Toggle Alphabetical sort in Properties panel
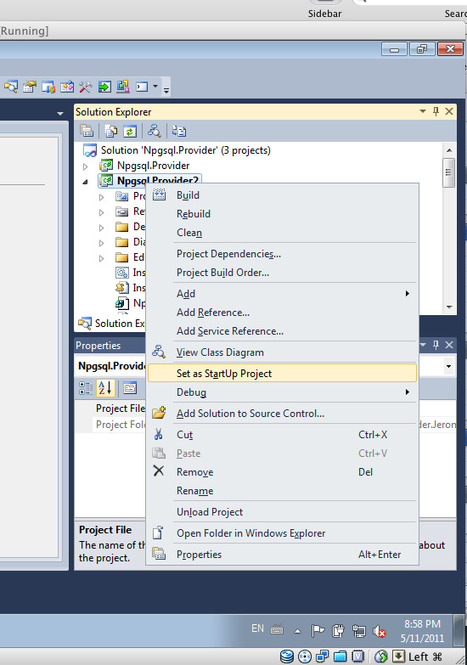The width and height of the screenshot is (467, 665). pyautogui.click(x=105, y=388)
